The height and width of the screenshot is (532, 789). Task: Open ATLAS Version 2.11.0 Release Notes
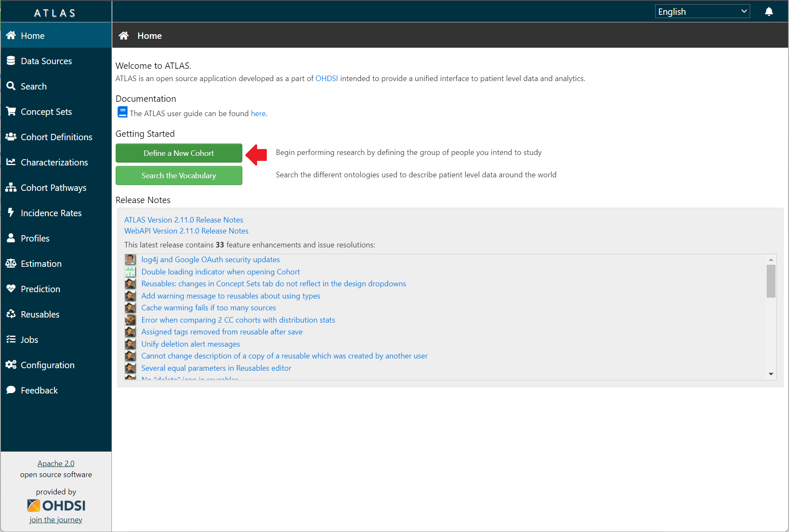pos(184,220)
